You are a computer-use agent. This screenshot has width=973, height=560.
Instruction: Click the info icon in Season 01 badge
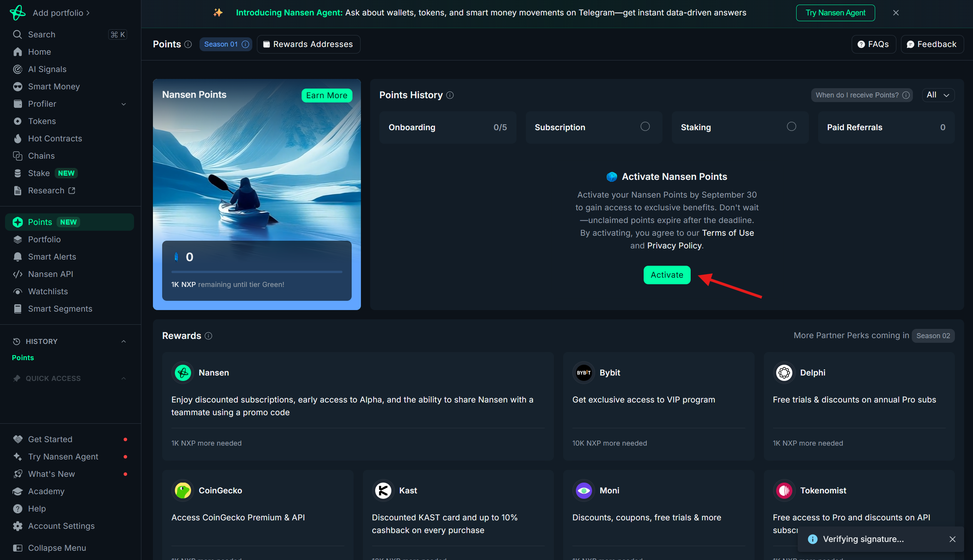(x=245, y=44)
